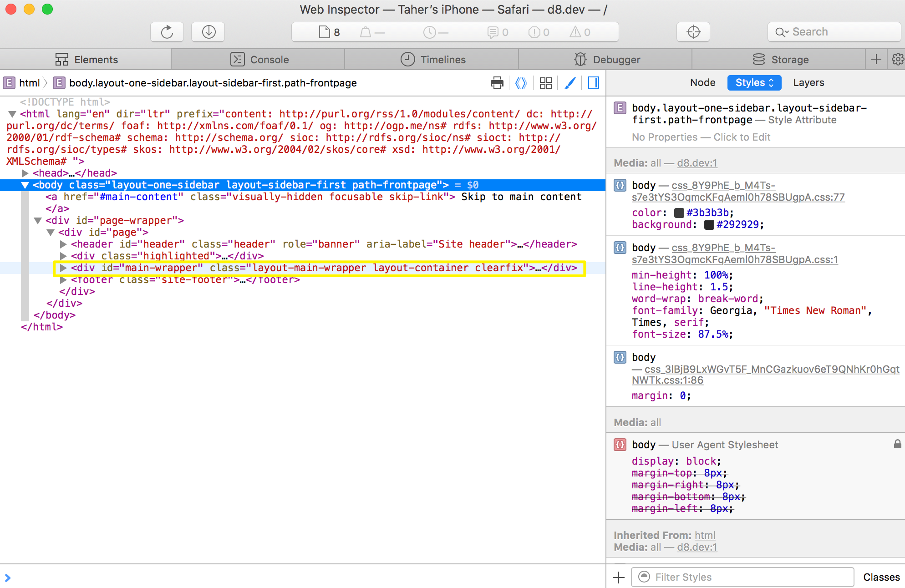
Task: Click the resource size weight indicator
Action: click(365, 32)
